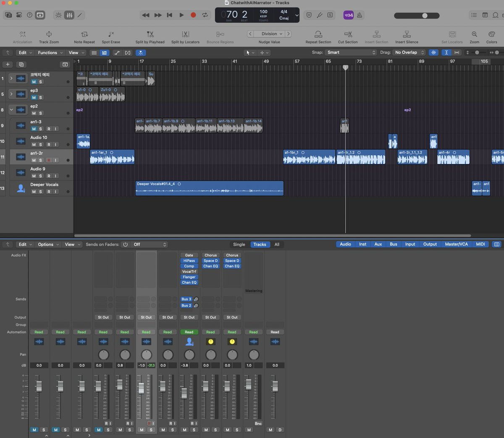
Task: Open the Snap Smart dropdown
Action: pos(351,52)
